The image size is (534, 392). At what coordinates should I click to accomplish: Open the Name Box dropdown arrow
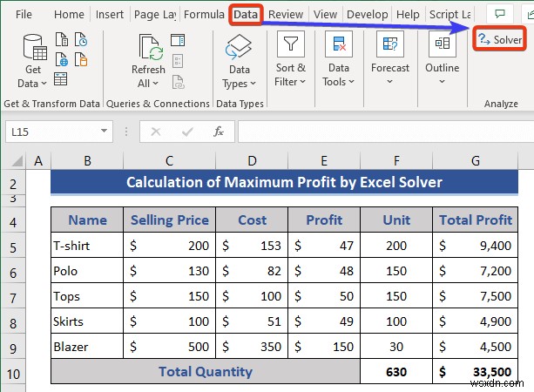[105, 131]
